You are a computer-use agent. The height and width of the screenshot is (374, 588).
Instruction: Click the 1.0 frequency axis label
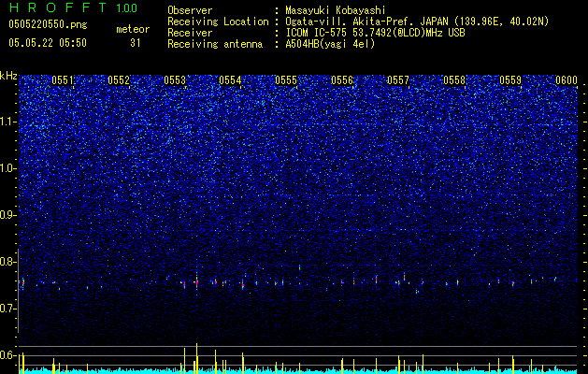point(8,168)
